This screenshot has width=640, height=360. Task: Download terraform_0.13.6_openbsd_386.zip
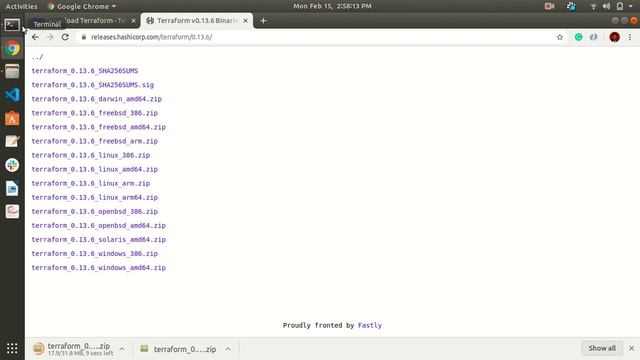[x=95, y=211]
